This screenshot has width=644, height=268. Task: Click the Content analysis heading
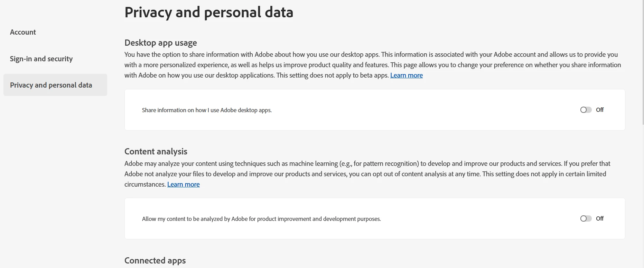point(156,151)
